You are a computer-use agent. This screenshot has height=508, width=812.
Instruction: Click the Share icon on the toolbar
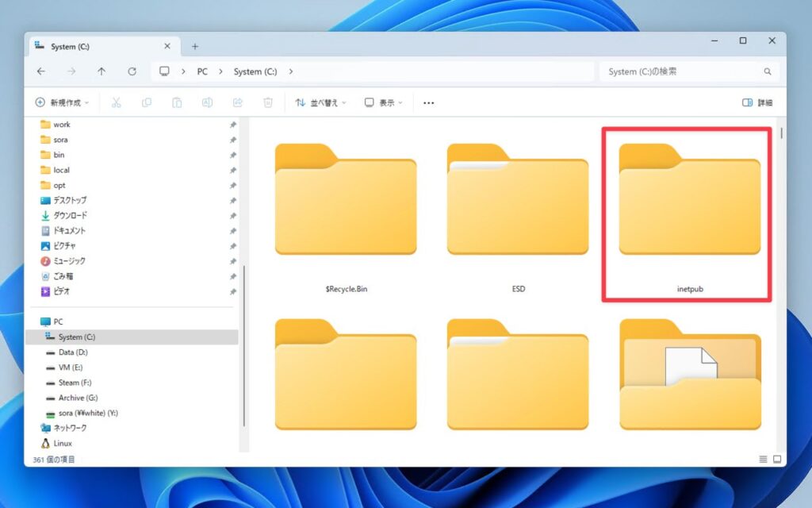point(238,102)
